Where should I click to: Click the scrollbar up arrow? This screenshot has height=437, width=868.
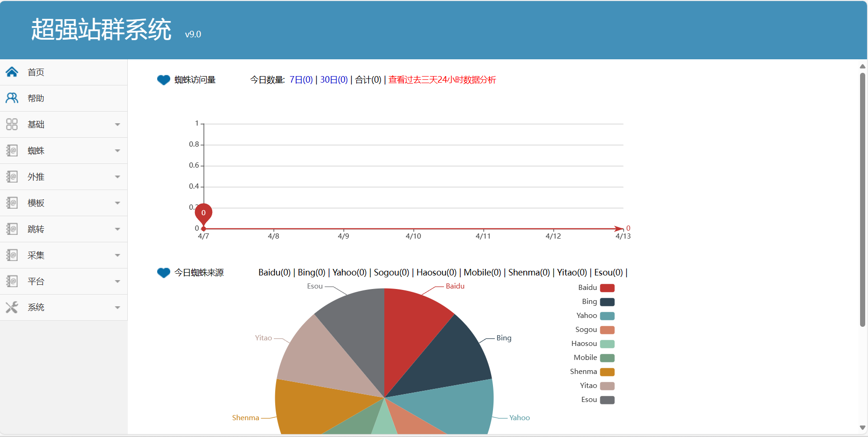(x=862, y=66)
